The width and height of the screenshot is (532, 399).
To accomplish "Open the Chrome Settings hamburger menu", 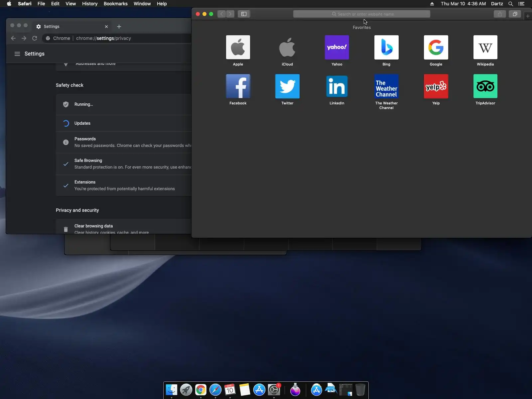I will pyautogui.click(x=17, y=54).
